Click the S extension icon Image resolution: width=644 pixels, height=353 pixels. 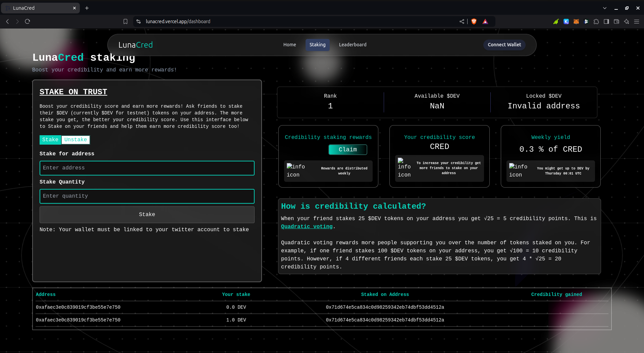586,21
